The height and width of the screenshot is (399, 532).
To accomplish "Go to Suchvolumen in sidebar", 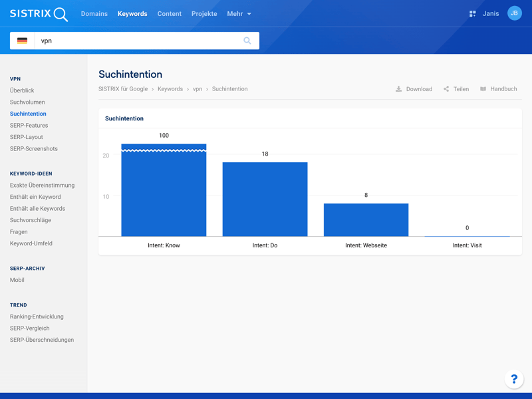I will (27, 102).
